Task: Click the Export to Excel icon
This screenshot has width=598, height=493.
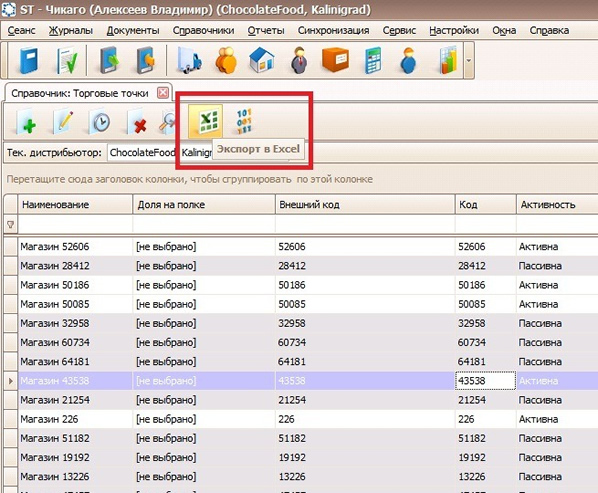Action: (206, 121)
